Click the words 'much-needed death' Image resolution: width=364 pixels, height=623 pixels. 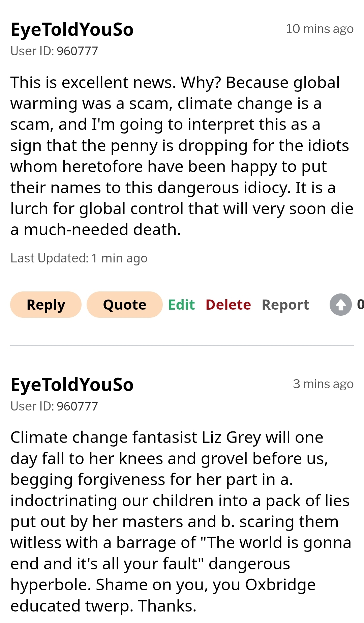(102, 230)
